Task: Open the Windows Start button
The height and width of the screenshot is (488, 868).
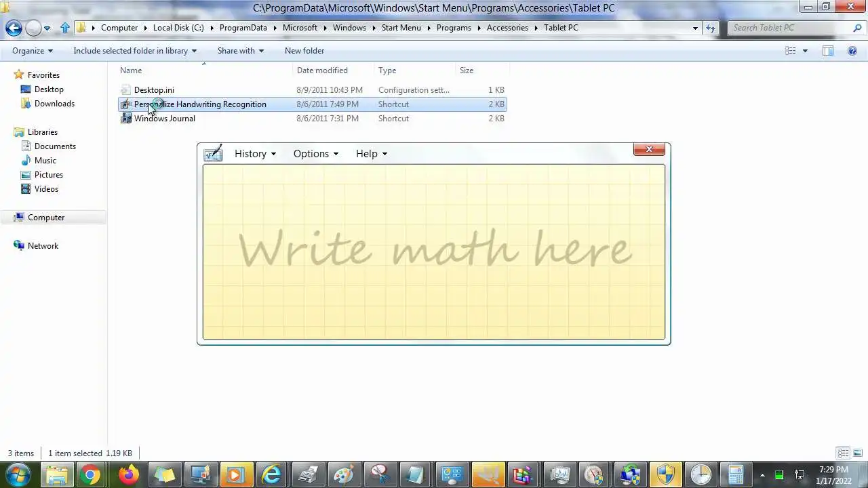Action: pos(18,474)
